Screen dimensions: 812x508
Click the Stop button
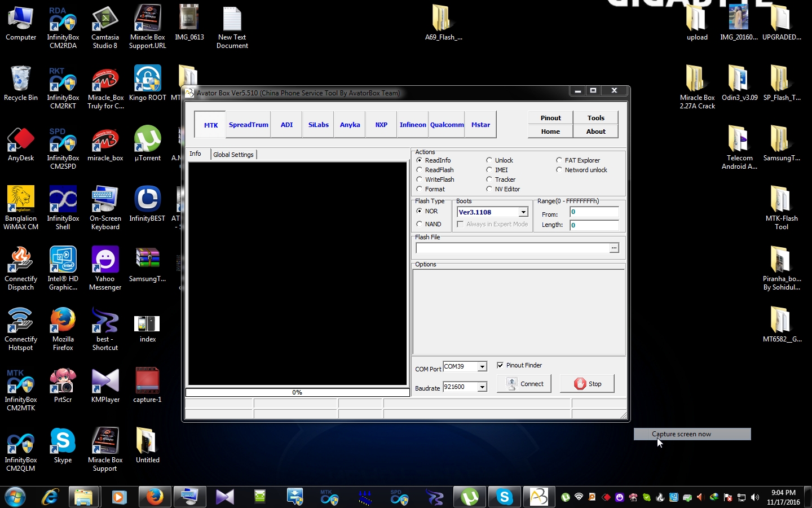click(x=587, y=384)
